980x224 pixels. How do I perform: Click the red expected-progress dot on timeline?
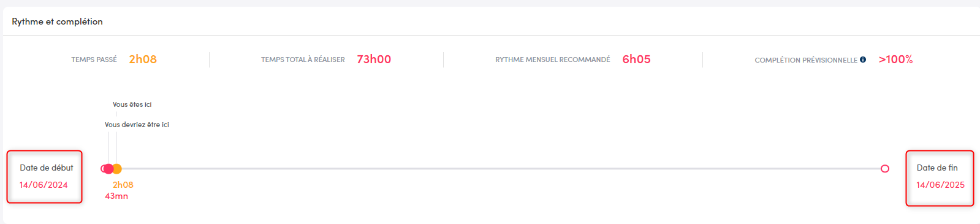coord(108,169)
